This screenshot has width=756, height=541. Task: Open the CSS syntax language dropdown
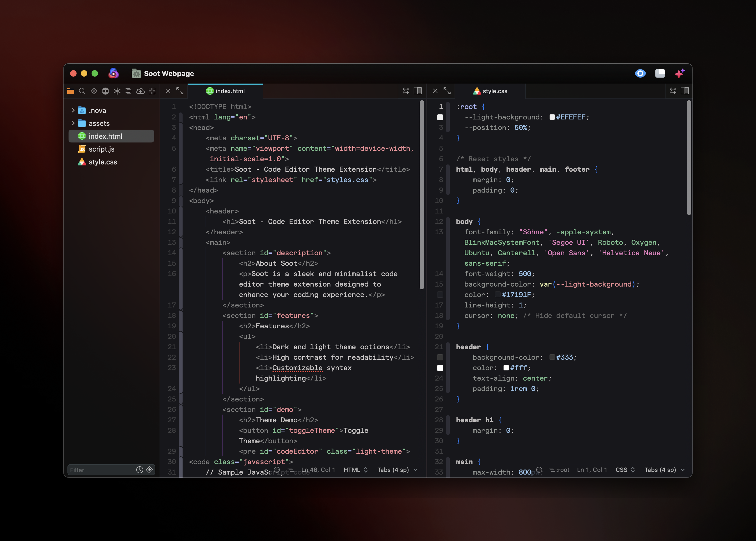(x=625, y=470)
